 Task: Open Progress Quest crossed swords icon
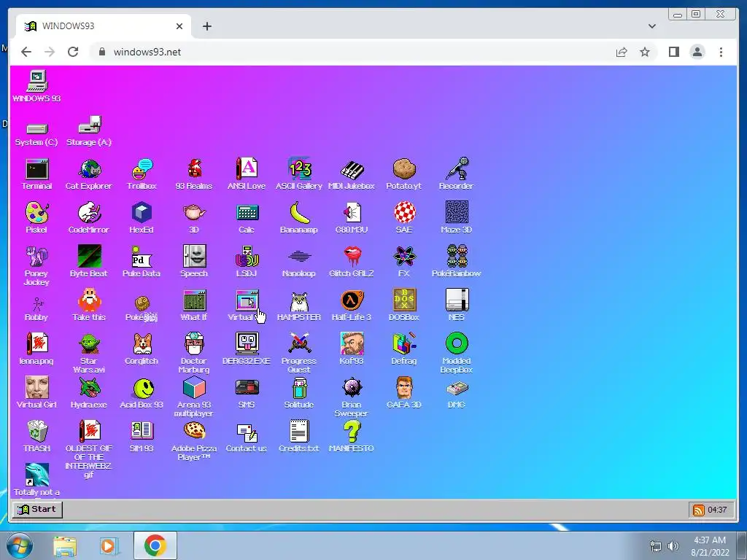coord(299,344)
